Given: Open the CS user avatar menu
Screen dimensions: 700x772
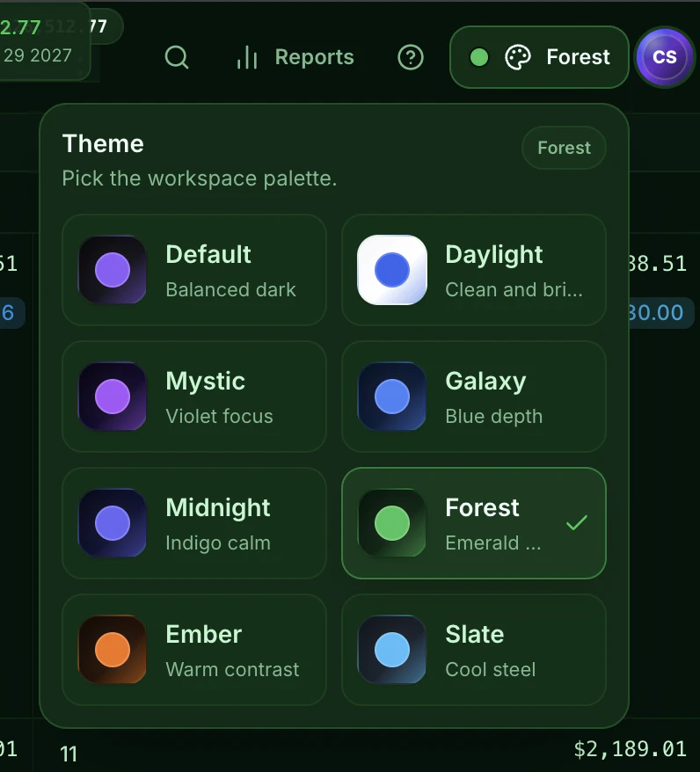Looking at the screenshot, I should tap(665, 57).
